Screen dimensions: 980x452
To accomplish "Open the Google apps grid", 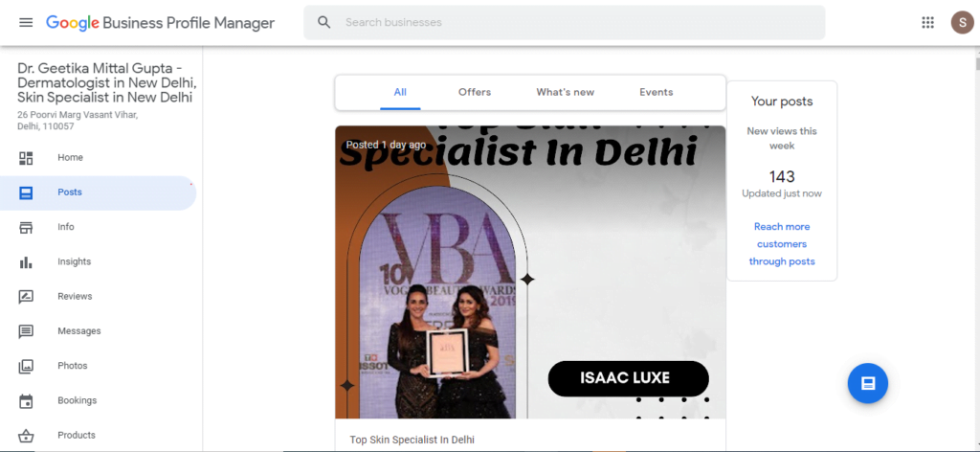I will click(927, 23).
